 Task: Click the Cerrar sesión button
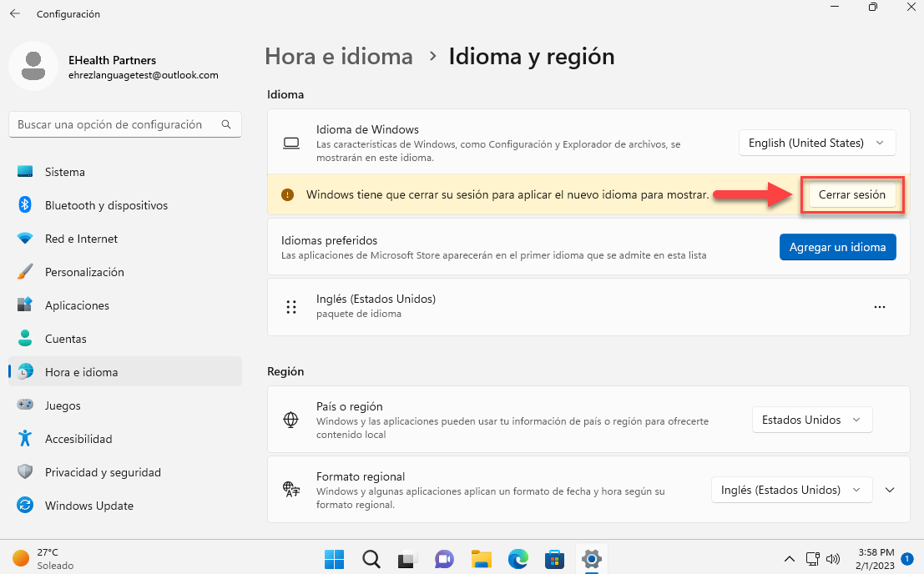pos(852,194)
